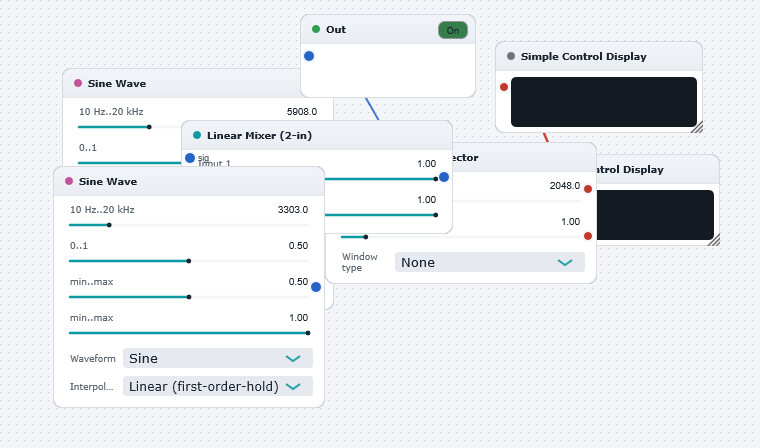This screenshot has width=760, height=448.
Task: Toggle the Out node On switch
Action: [x=453, y=30]
